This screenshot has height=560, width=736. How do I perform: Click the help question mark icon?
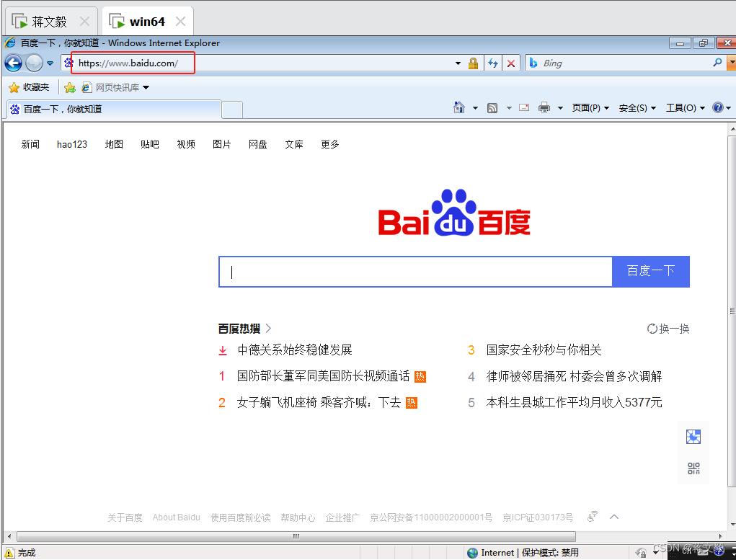tap(718, 107)
